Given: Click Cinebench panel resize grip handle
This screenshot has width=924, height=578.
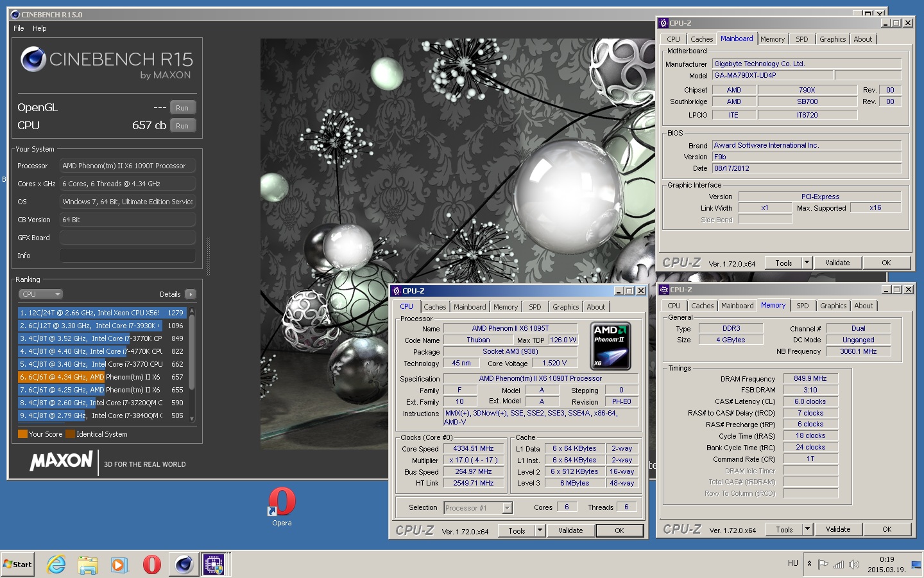Looking at the screenshot, I should [207, 256].
